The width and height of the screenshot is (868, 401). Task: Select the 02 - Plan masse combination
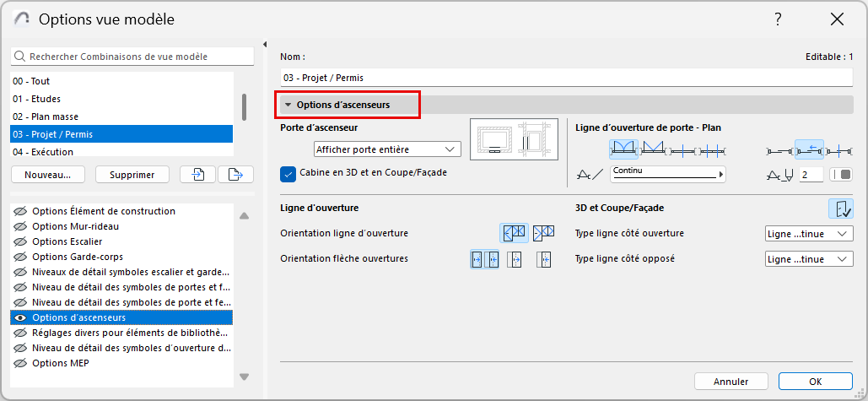point(45,117)
